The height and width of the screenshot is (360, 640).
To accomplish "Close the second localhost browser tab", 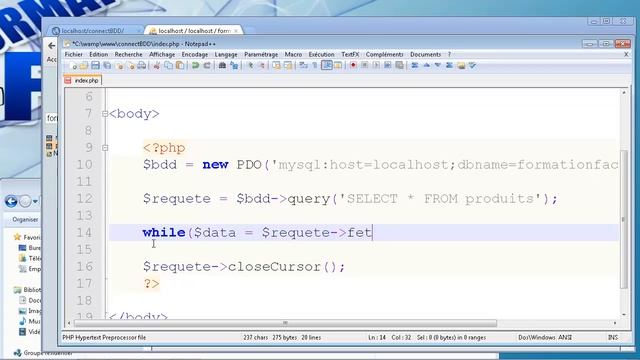I will tap(236, 31).
